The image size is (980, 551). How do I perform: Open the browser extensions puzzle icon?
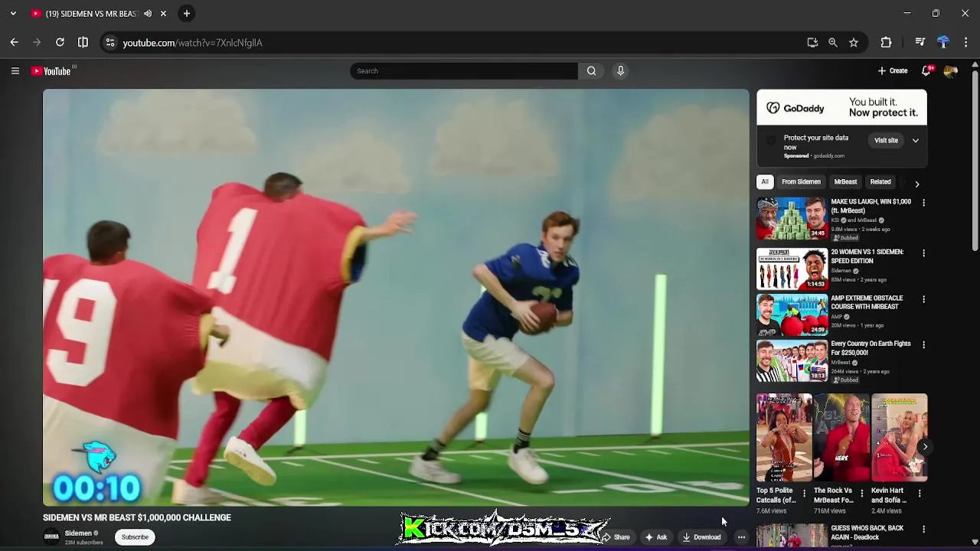886,43
